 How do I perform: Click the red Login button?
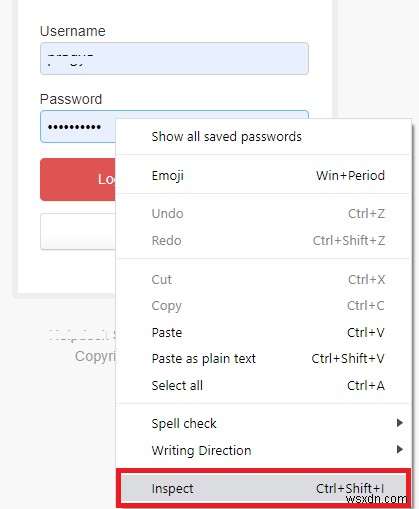[78, 179]
